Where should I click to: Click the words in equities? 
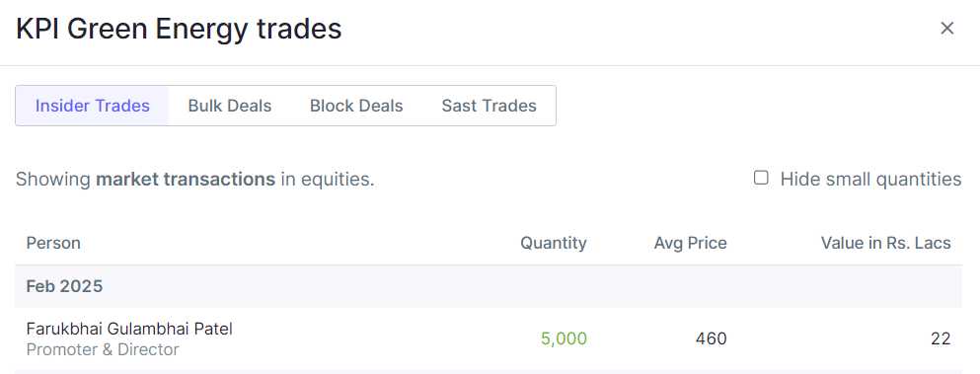click(327, 180)
